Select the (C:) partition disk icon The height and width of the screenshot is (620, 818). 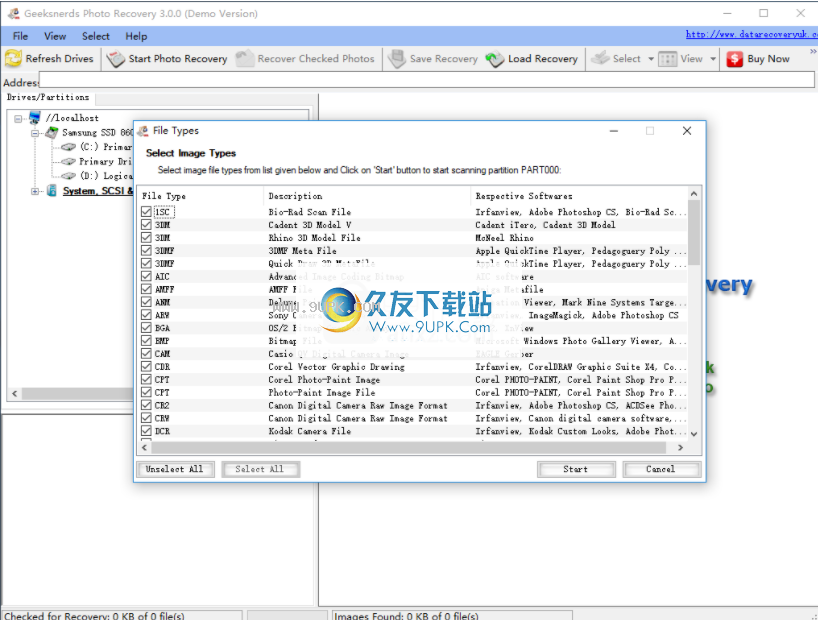click(68, 147)
